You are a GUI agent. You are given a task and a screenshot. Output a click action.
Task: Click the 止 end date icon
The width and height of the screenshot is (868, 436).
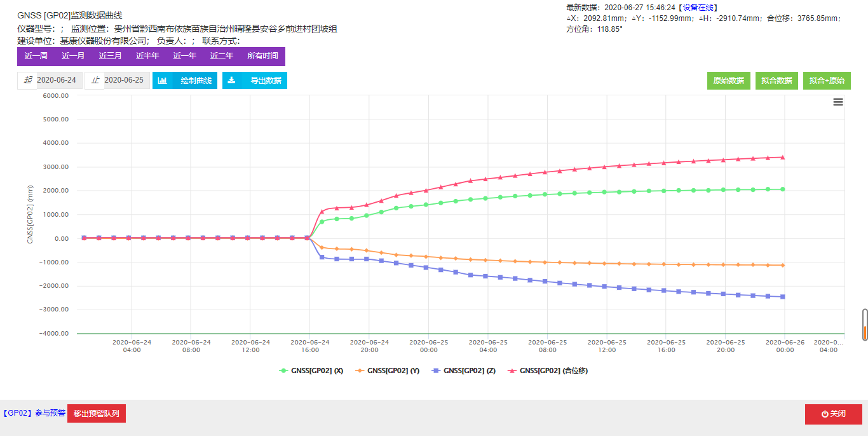click(95, 80)
